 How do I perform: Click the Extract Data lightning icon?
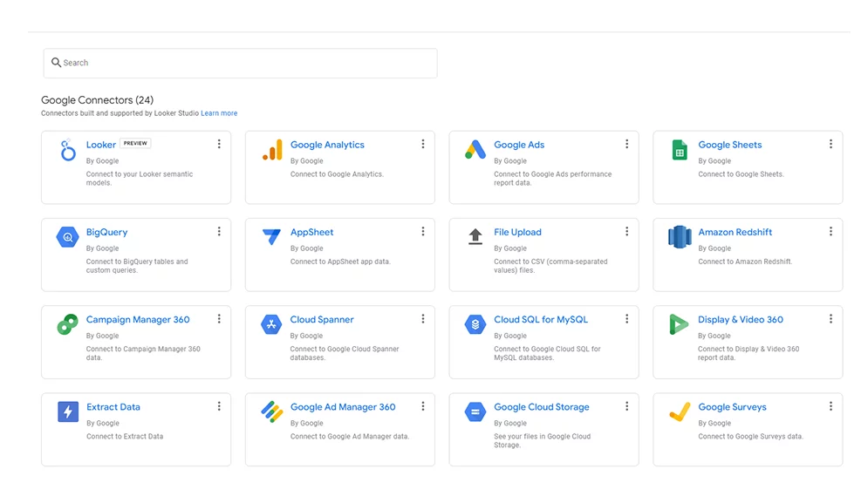click(x=68, y=411)
